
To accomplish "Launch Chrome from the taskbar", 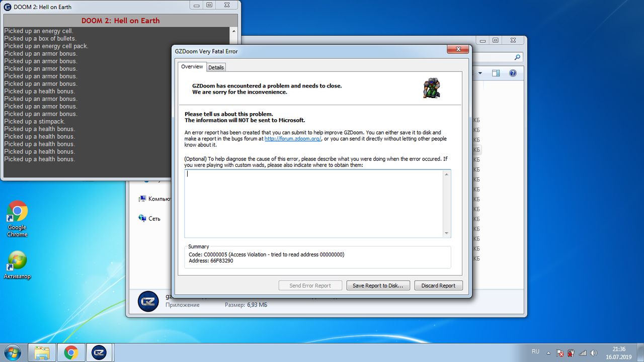I will (x=71, y=353).
